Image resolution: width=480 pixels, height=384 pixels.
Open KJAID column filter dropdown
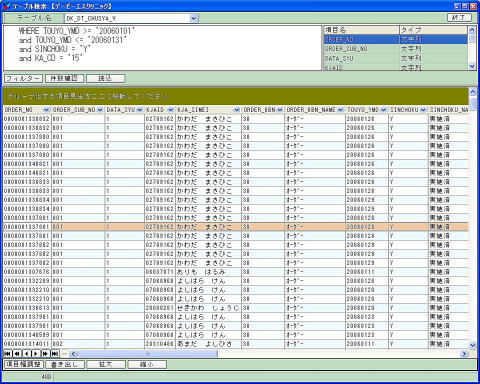[x=170, y=110]
